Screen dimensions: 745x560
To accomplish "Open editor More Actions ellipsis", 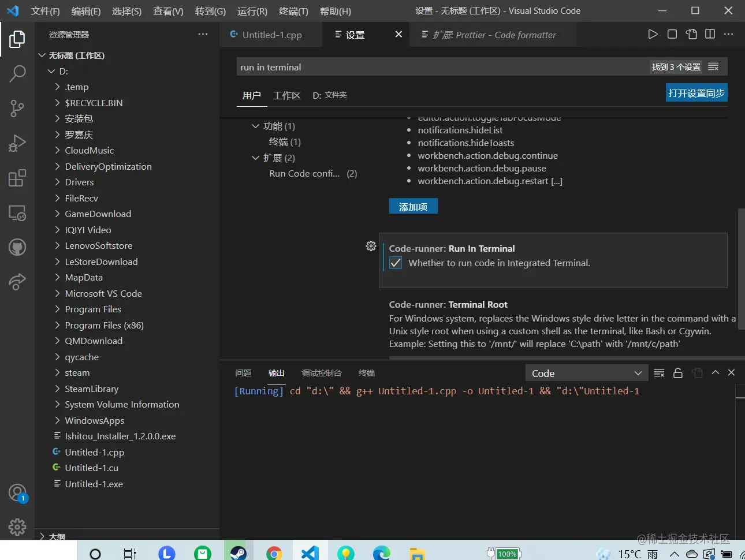I will coord(729,34).
